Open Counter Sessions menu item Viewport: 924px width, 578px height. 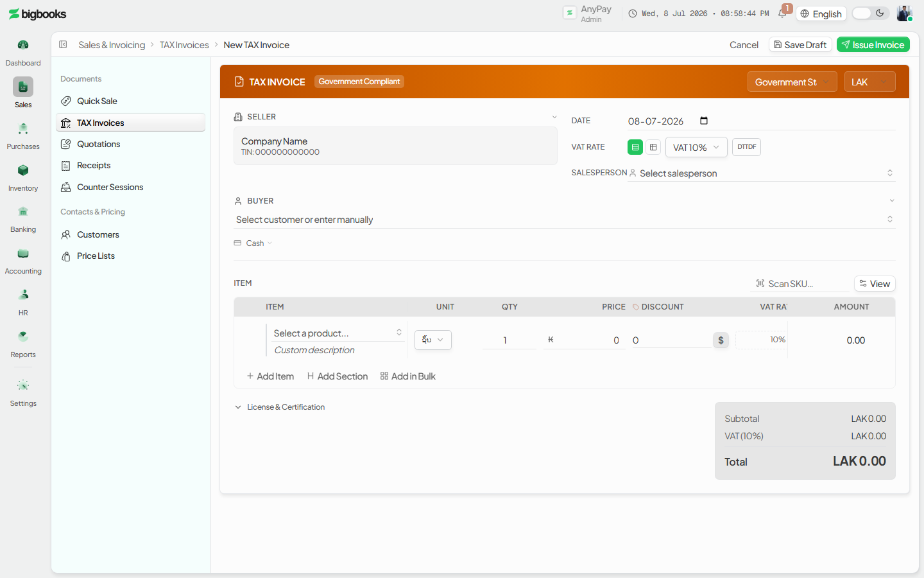point(131,187)
